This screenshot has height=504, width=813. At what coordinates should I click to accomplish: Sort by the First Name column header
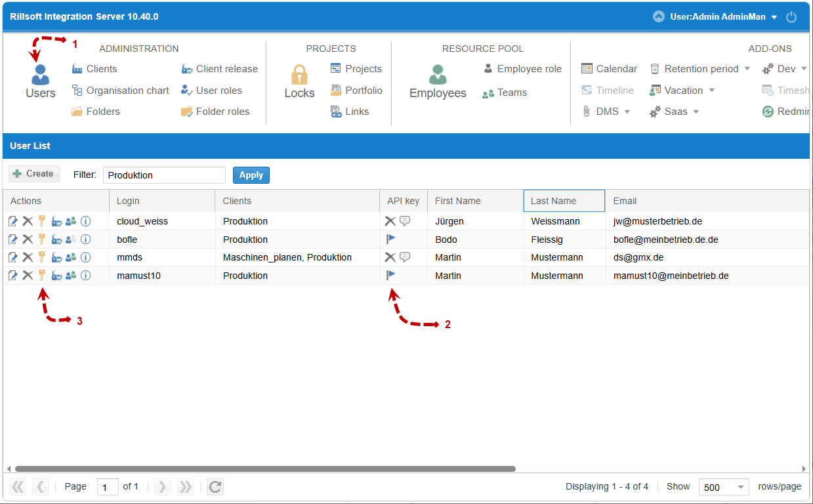click(x=476, y=201)
